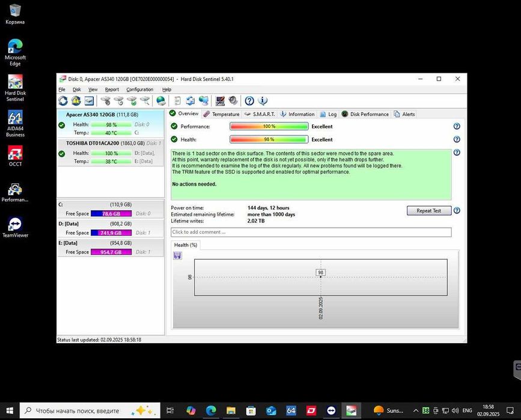Click the Refresh toolbar icon with circular arrows
The image size is (521, 420).
[x=63, y=101]
